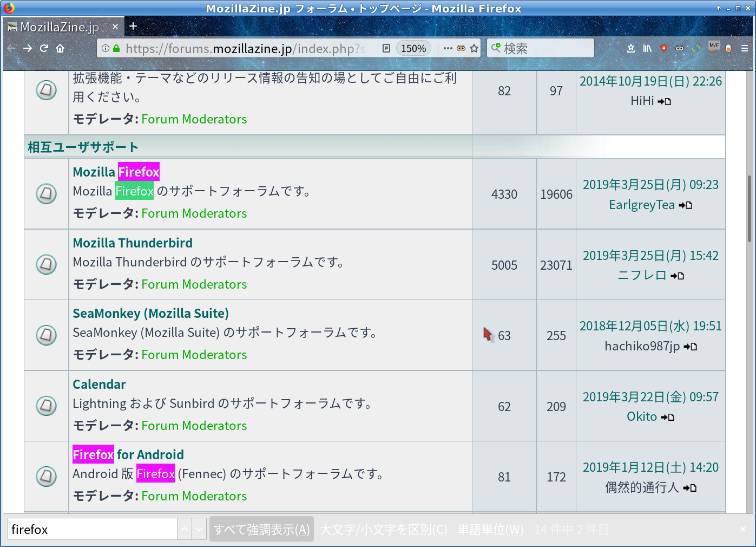Click forum status icon for Mozilla Thunderbird
The height and width of the screenshot is (547, 756).
point(47,264)
